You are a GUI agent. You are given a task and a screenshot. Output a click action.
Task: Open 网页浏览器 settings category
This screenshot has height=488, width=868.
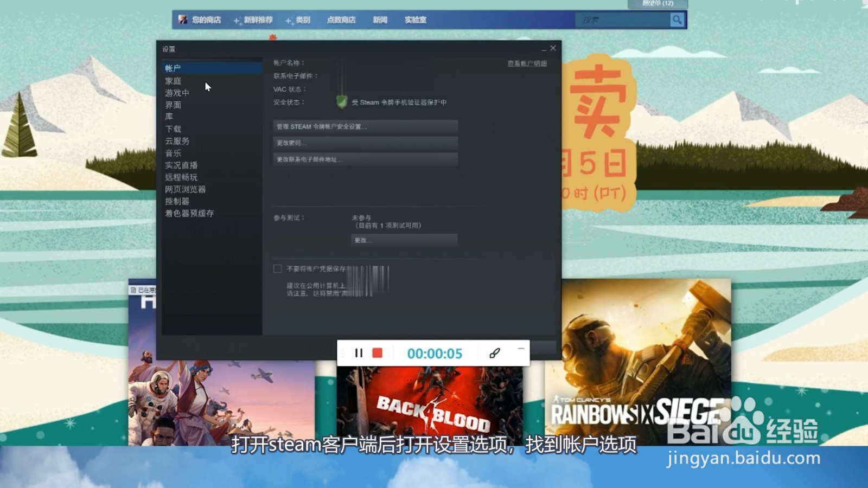[185, 189]
